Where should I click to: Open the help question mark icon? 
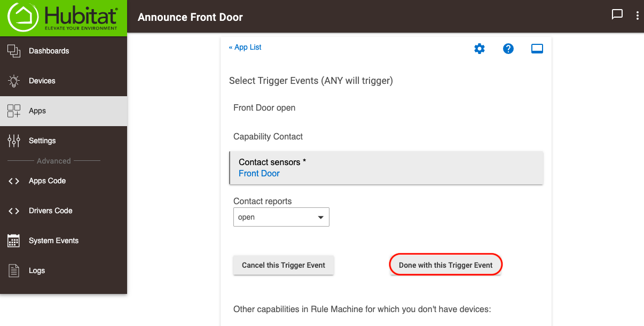[x=508, y=49]
